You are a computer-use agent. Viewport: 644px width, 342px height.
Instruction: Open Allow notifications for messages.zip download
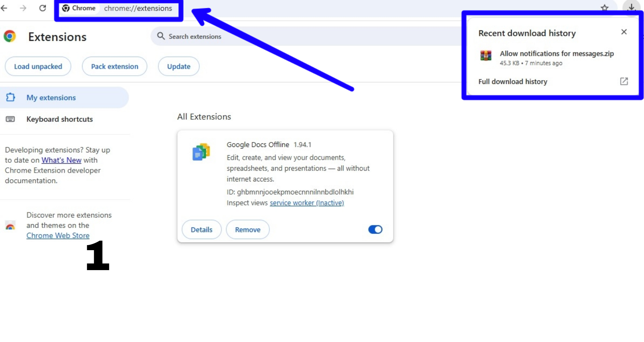[557, 54]
